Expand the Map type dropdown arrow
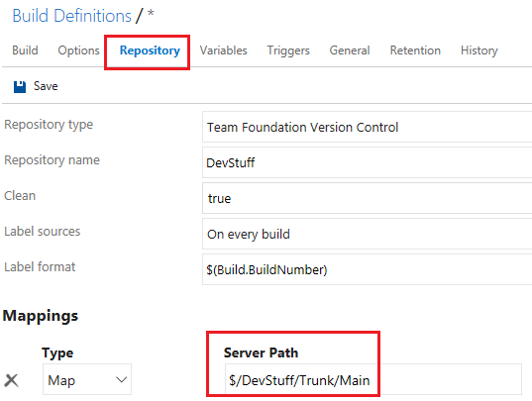Screen dimensions: 532x401 (121, 380)
